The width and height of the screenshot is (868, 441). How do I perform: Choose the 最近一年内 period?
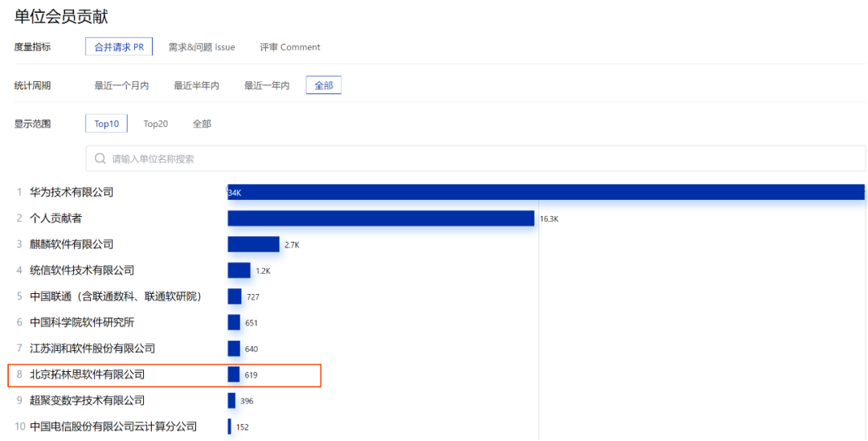(x=267, y=85)
